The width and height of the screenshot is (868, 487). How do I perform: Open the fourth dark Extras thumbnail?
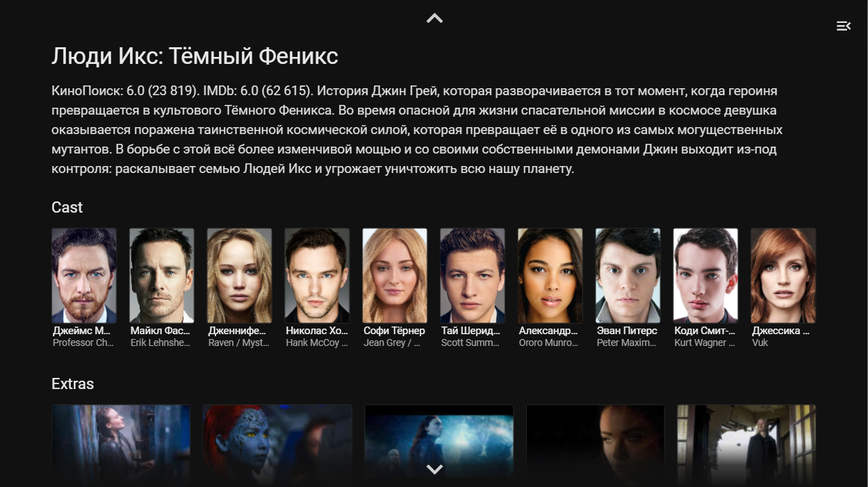(596, 445)
